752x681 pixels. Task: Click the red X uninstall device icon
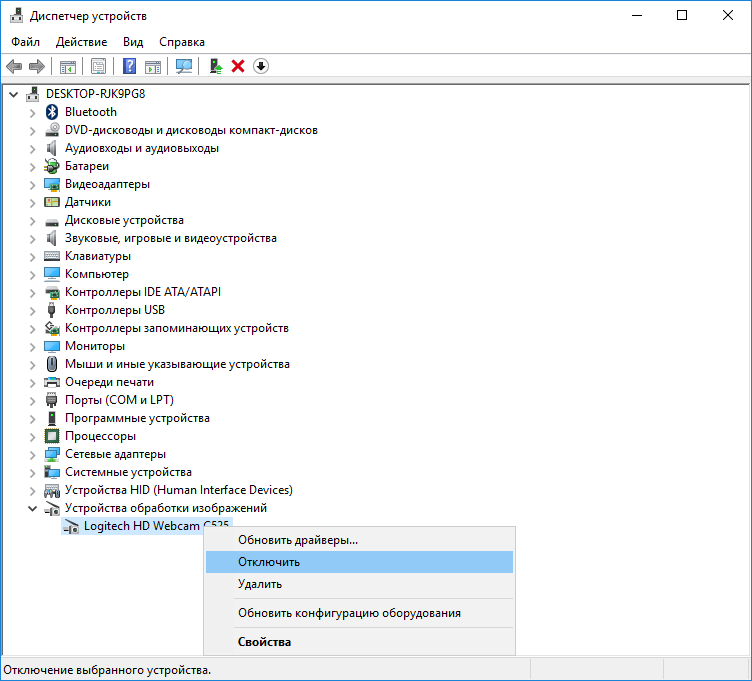tap(238, 66)
